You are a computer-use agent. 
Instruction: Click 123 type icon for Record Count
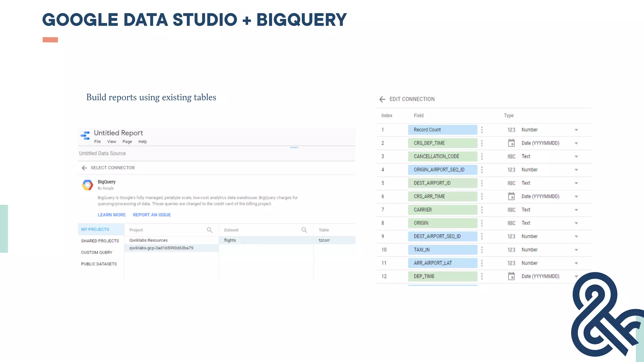[x=511, y=130]
